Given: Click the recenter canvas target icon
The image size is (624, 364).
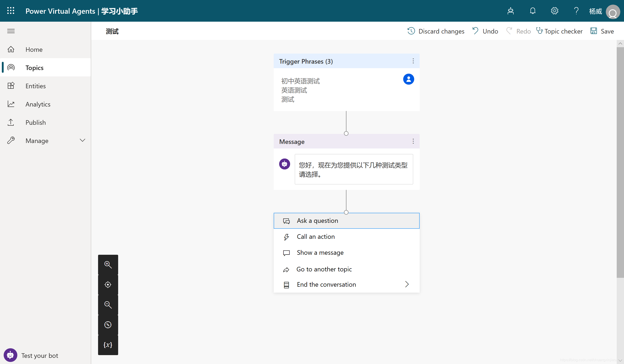Looking at the screenshot, I should point(108,285).
